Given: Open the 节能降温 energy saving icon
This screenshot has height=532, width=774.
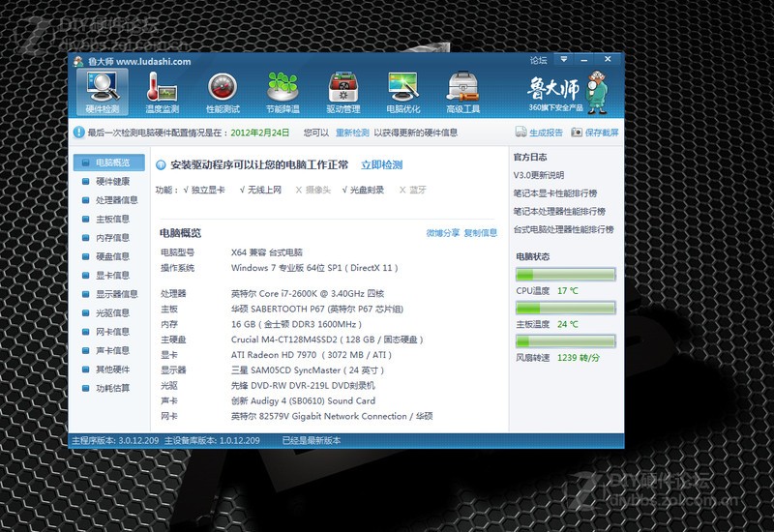Looking at the screenshot, I should [x=283, y=92].
